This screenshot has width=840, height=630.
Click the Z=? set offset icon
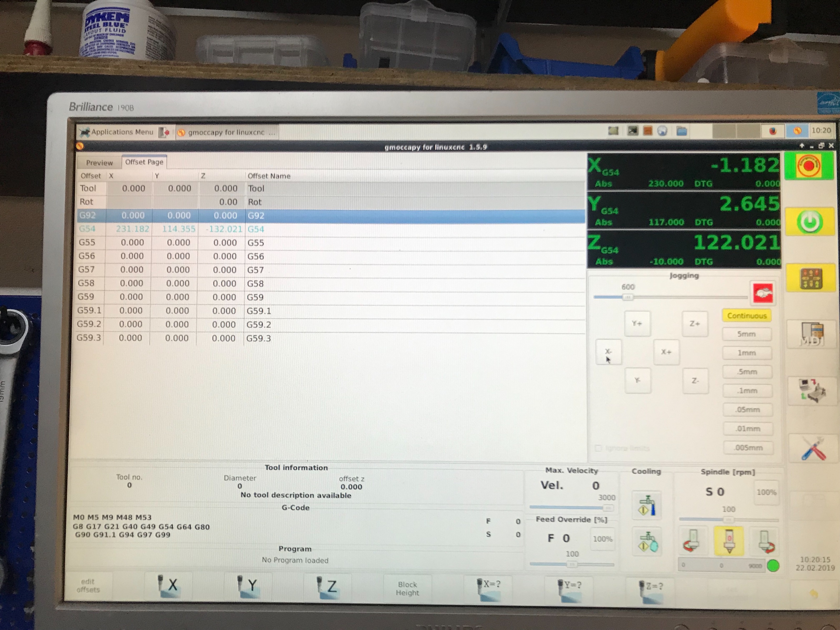(650, 591)
